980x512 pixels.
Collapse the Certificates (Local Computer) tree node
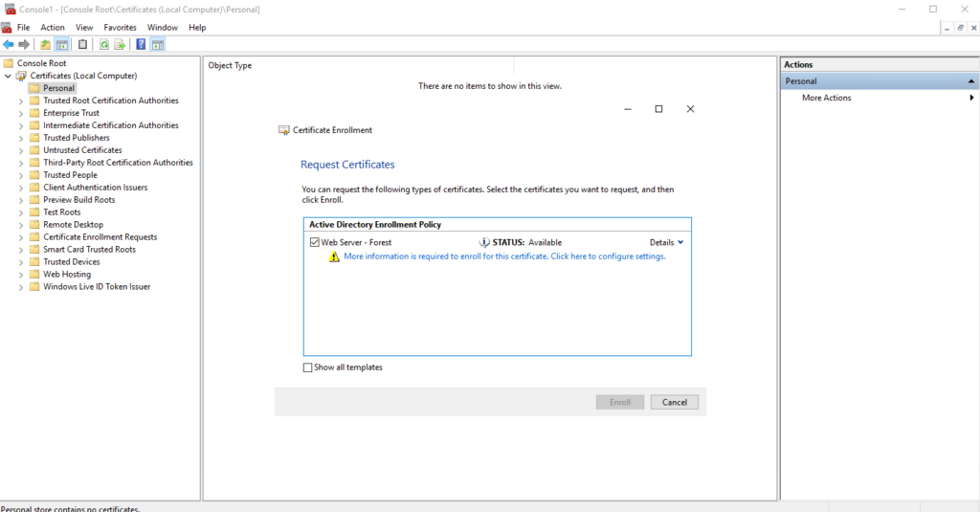click(9, 76)
